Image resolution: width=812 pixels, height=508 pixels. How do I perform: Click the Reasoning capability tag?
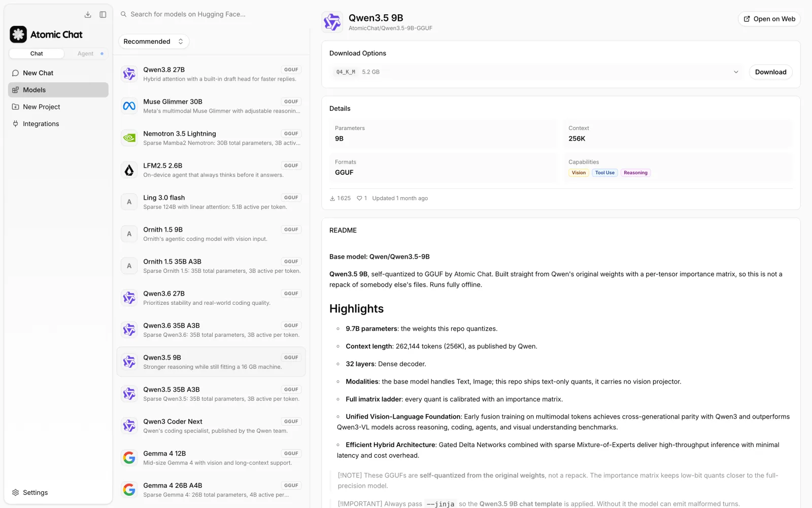tap(635, 173)
